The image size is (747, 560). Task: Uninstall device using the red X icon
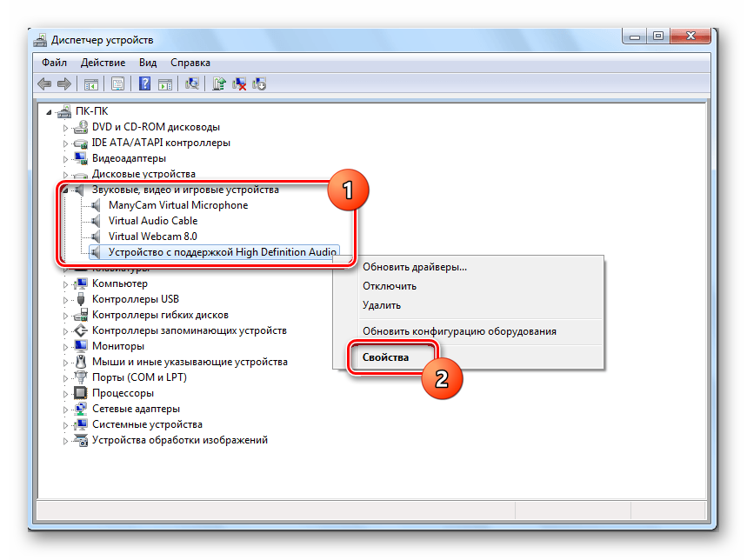(239, 83)
